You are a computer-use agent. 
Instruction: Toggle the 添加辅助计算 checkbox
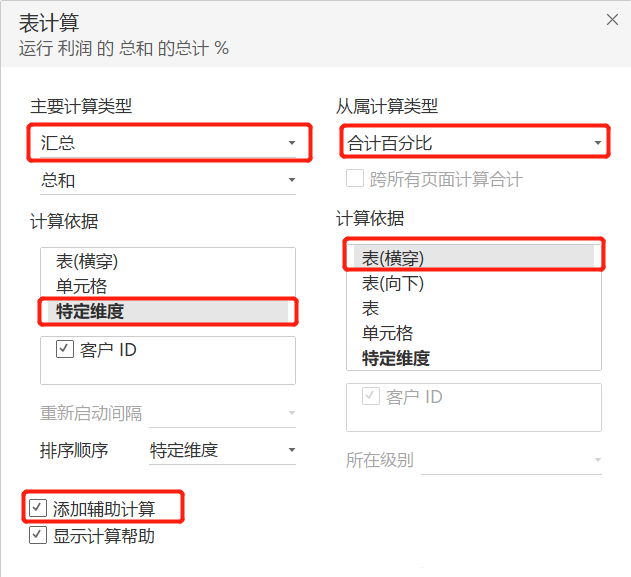38,509
